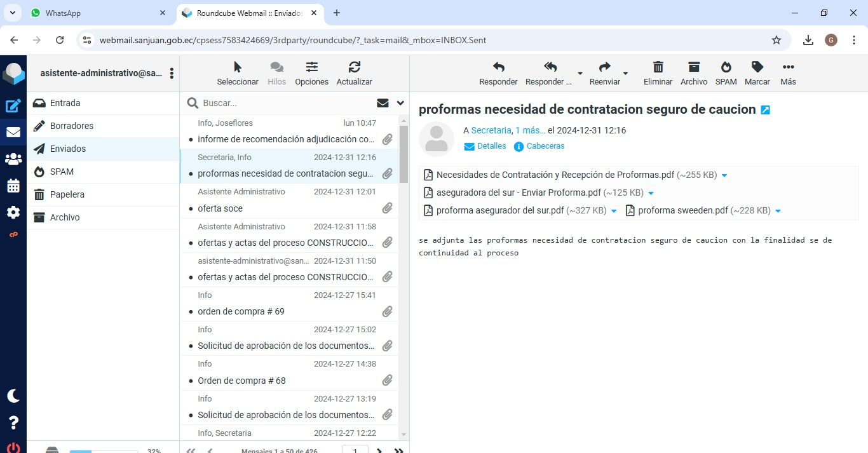The height and width of the screenshot is (453, 868).
Task: Toggle unread filter envelope in search bar
Action: [x=383, y=103]
